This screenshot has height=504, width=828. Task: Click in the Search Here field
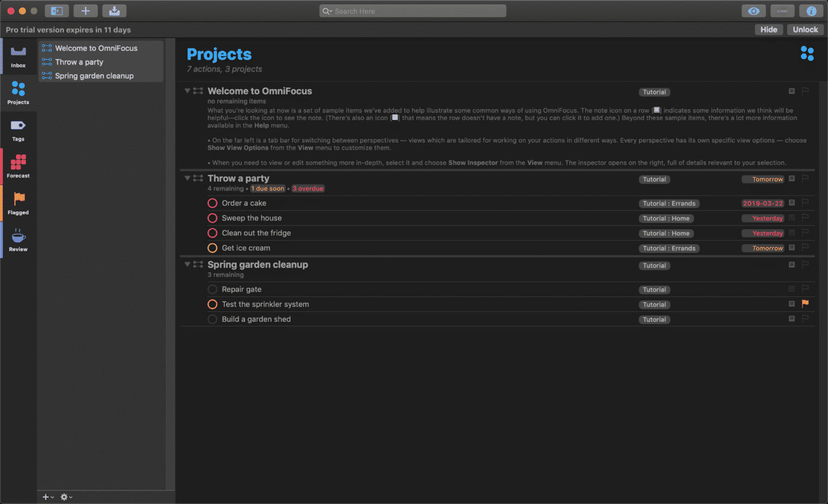[413, 11]
